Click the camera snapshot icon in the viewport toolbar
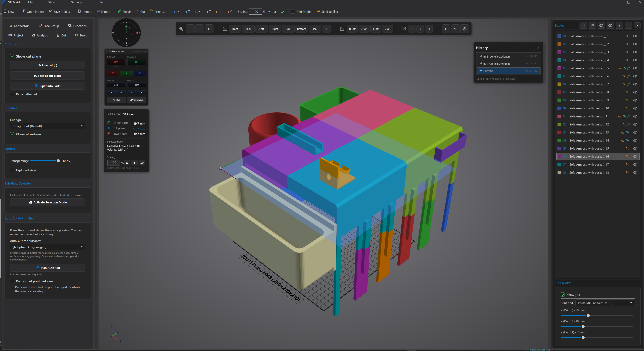The image size is (644, 351). coord(404,29)
